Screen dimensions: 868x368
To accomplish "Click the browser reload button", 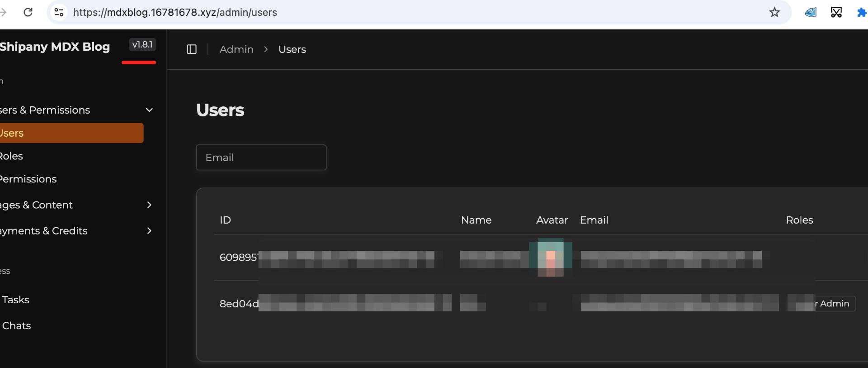I will click(28, 12).
